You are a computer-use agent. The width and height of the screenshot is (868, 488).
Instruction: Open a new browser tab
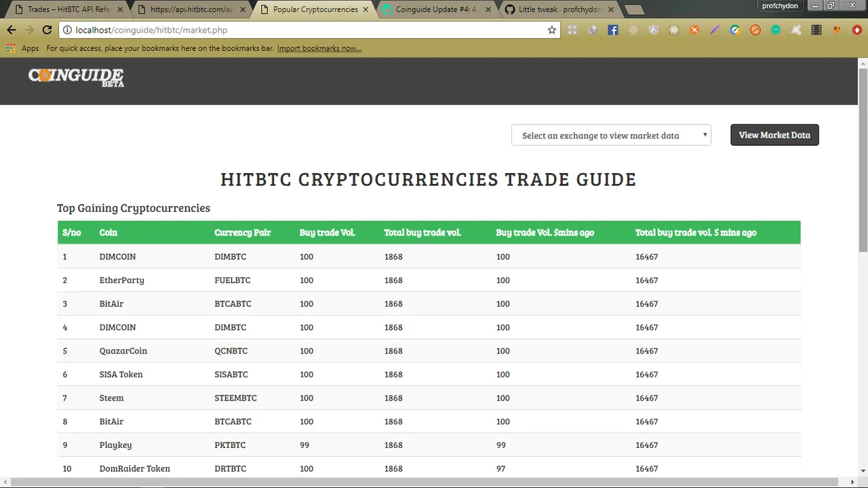coord(634,10)
